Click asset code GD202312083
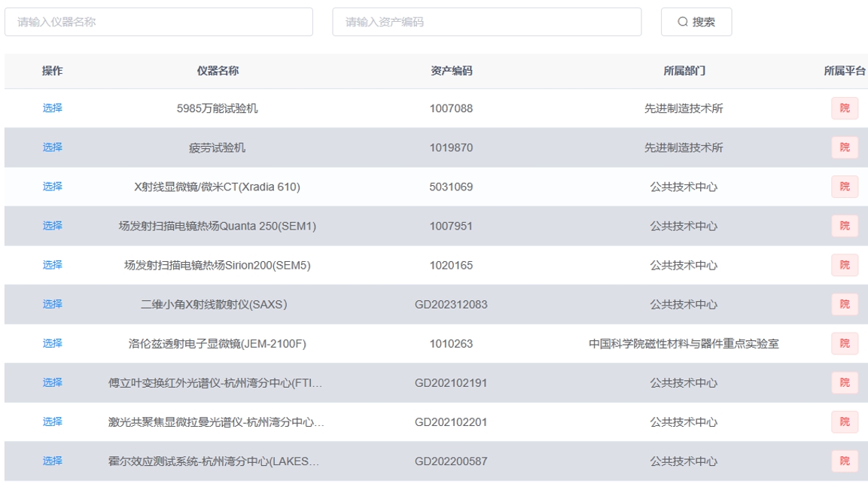 (451, 305)
